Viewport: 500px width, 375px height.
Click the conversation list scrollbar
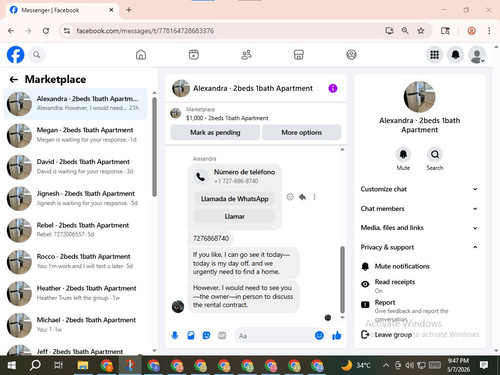tap(154, 147)
